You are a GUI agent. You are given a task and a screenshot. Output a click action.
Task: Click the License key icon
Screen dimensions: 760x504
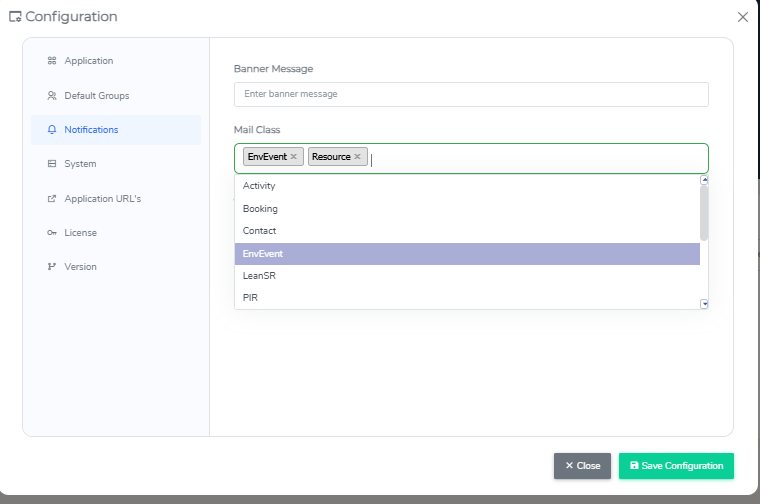click(x=52, y=233)
